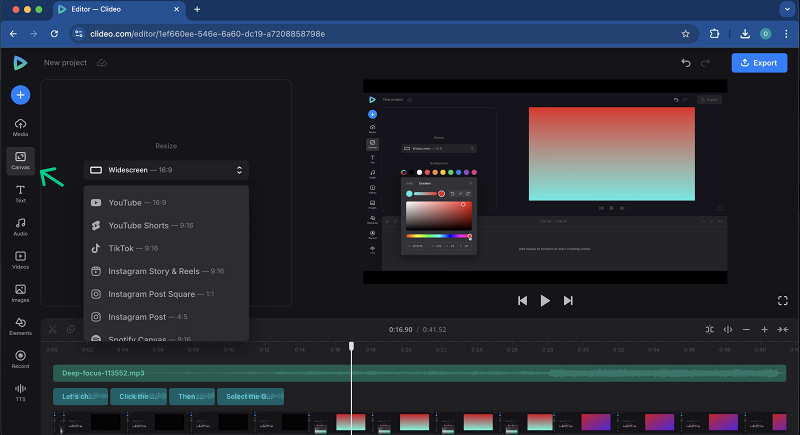
Task: Skip to previous in player
Action: pyautogui.click(x=522, y=301)
